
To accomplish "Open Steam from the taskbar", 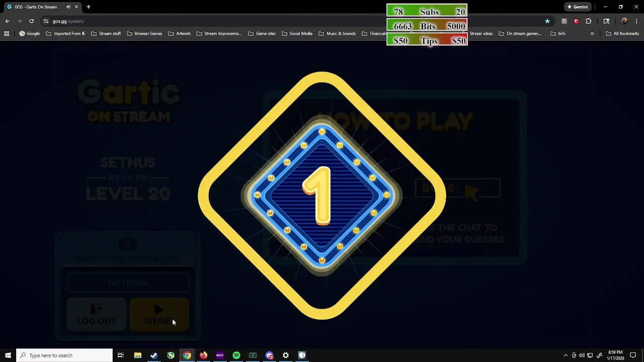I will click(x=154, y=355).
